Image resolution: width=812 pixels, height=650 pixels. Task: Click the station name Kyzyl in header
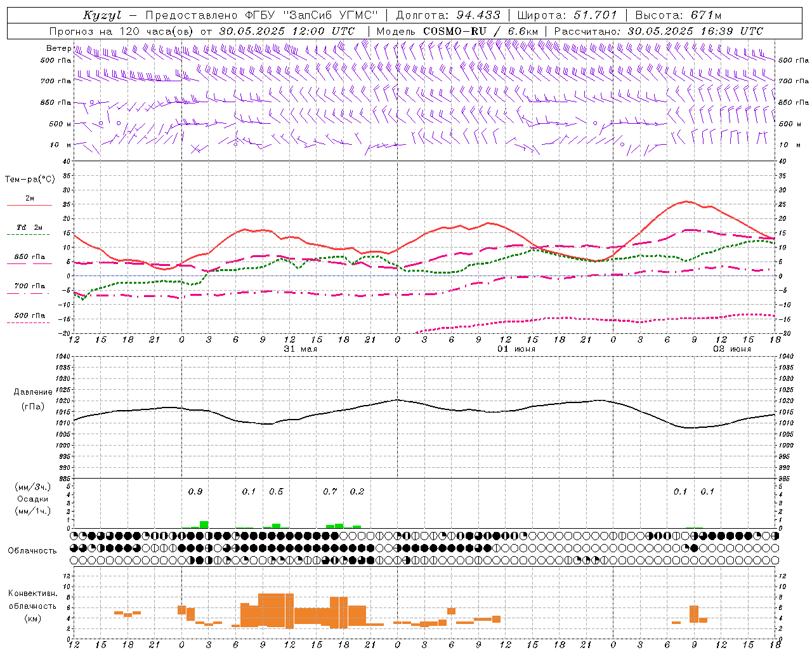click(x=102, y=15)
